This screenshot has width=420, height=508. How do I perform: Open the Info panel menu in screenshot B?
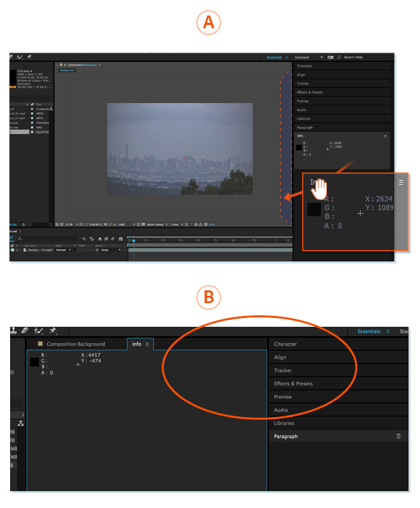tap(147, 344)
